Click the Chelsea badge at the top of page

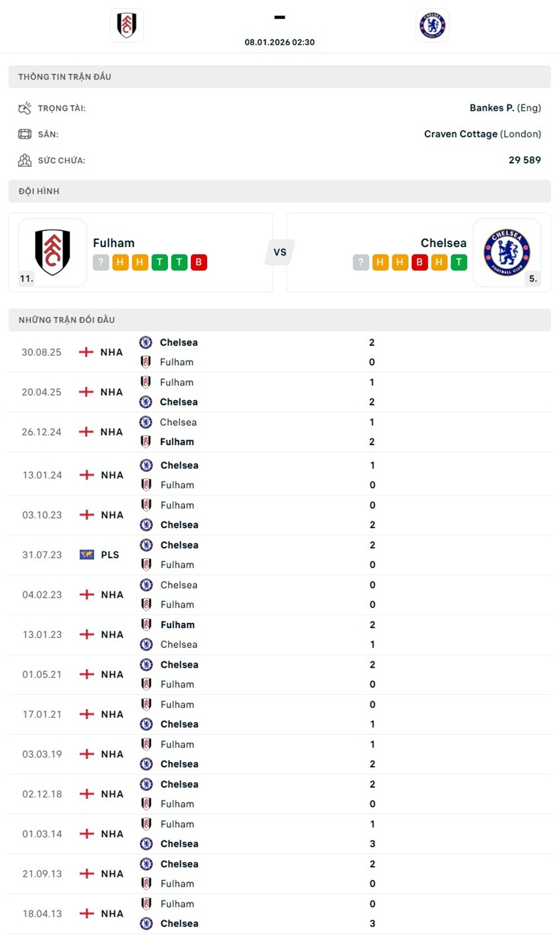click(432, 25)
